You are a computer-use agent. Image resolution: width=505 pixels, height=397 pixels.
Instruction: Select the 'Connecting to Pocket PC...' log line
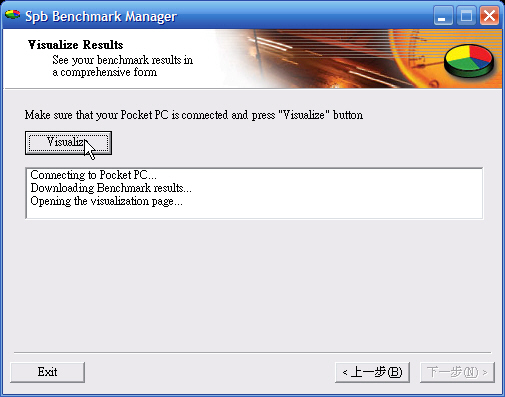93,175
